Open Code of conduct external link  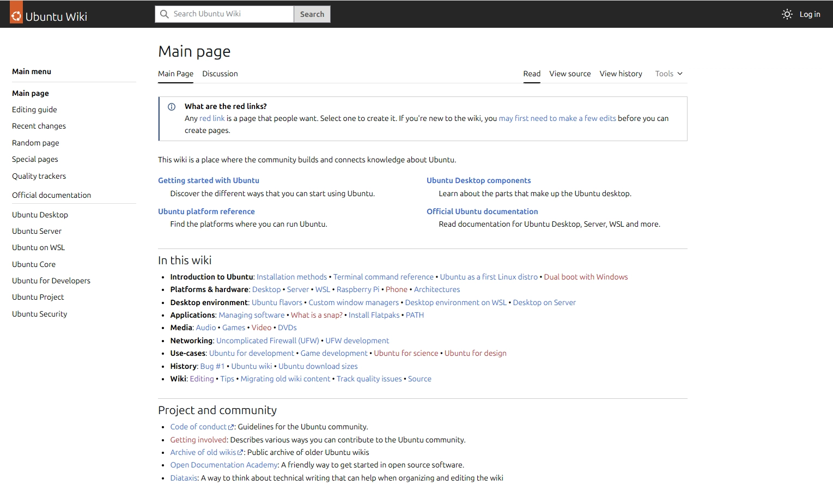tap(202, 427)
